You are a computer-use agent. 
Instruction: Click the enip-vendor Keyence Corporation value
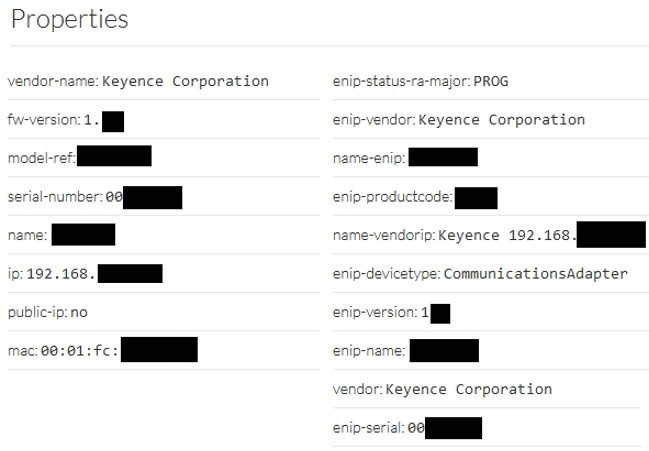501,120
